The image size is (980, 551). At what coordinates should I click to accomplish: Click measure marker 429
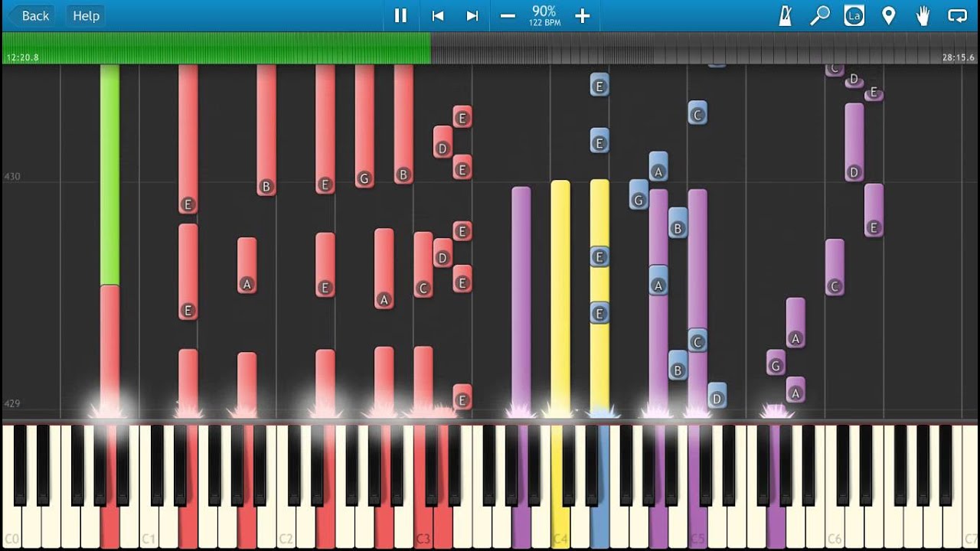[x=11, y=403]
